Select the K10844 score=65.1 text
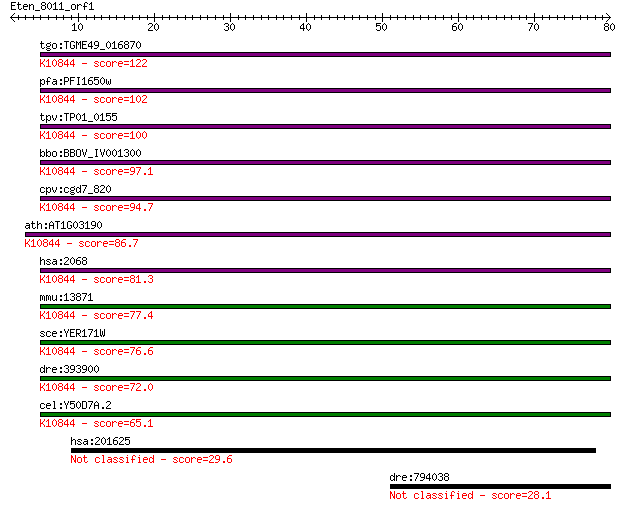Screen dimensions: 620x509 (x=96, y=423)
